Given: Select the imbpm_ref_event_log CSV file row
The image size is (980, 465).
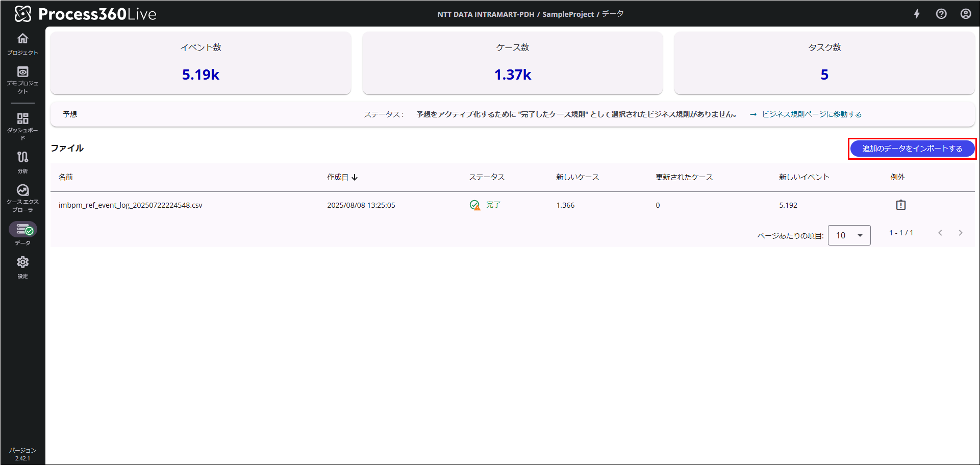Looking at the screenshot, I should coord(131,205).
